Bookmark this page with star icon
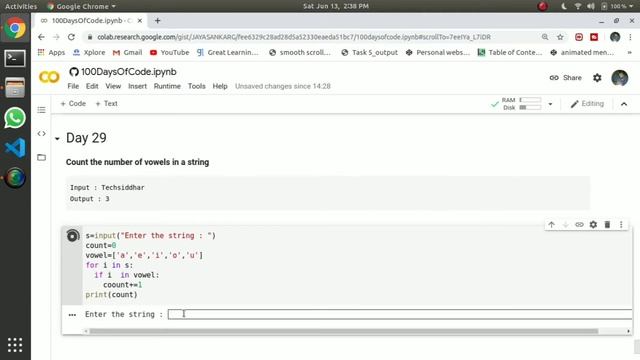This screenshot has width=640, height=360. (x=560, y=37)
